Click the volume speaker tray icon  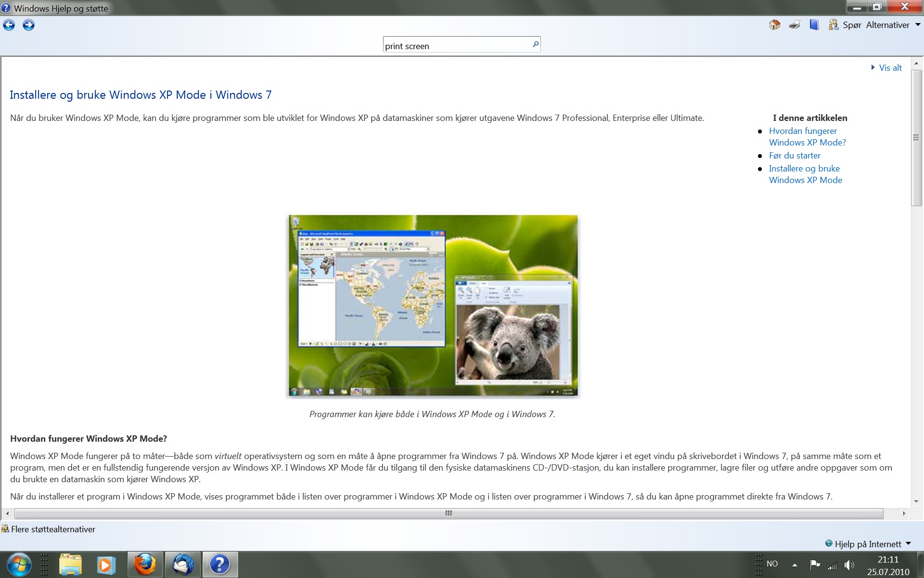849,565
